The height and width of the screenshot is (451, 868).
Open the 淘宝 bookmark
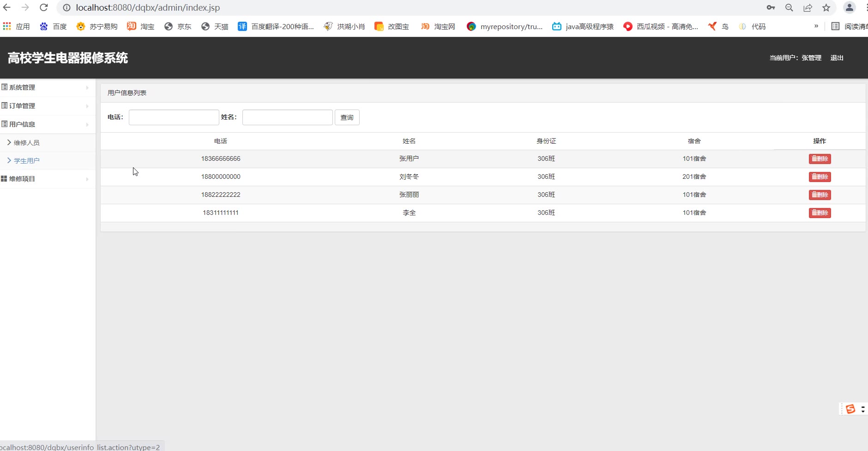(141, 26)
